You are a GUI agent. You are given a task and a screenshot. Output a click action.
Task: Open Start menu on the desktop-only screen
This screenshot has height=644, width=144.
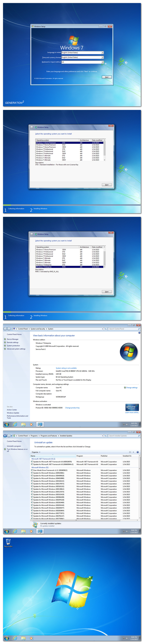(7, 638)
